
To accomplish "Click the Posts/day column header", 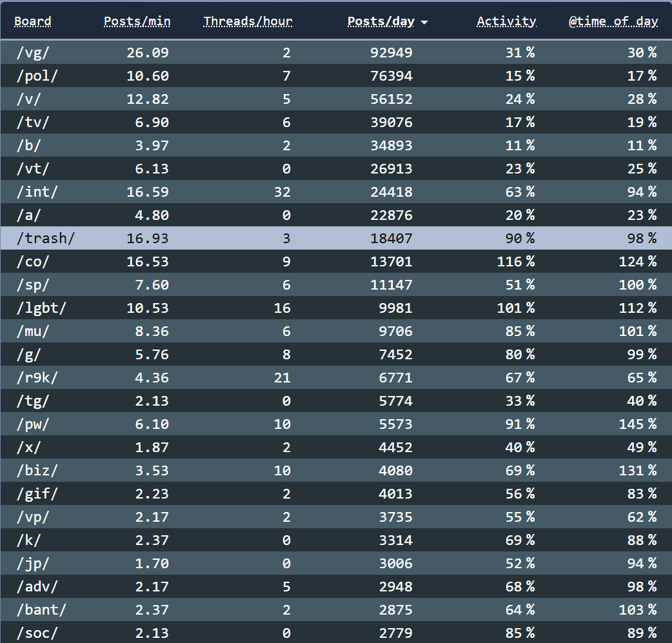I will click(x=380, y=21).
